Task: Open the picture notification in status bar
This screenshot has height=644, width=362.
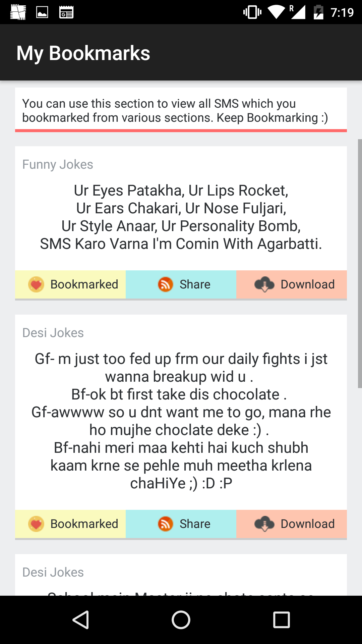Action: pyautogui.click(x=42, y=12)
